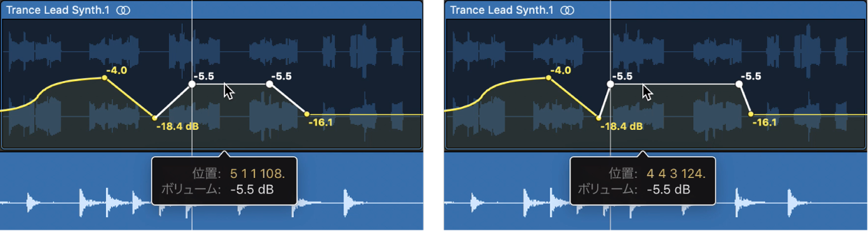Select the -18.4 dB automation point in left region
Viewport: 868px width, 231px height.
click(x=154, y=117)
